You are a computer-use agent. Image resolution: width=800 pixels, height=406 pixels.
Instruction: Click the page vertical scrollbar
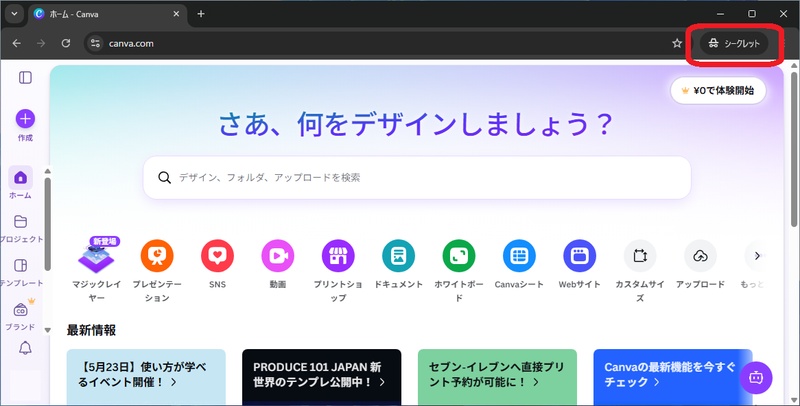click(794, 150)
